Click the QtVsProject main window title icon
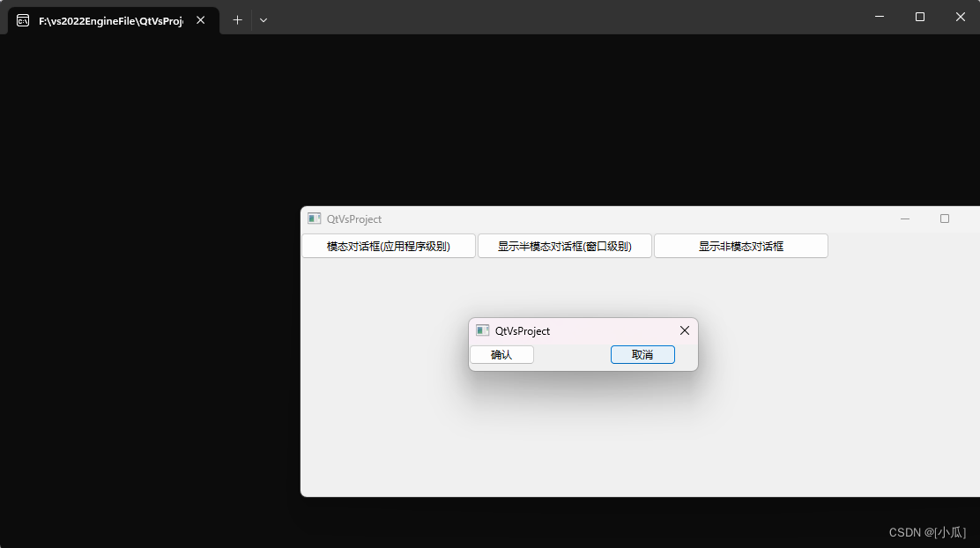Image resolution: width=980 pixels, height=548 pixels. click(314, 218)
